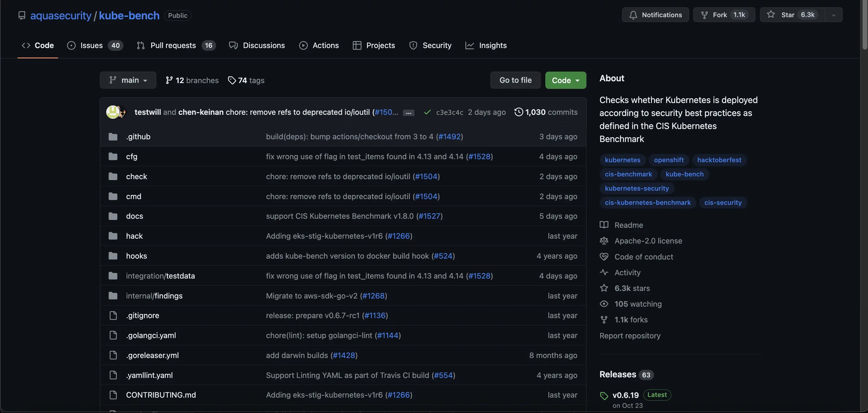Screen dimensions: 868x413
Task: Open the Pull requests tab
Action: 176,45
